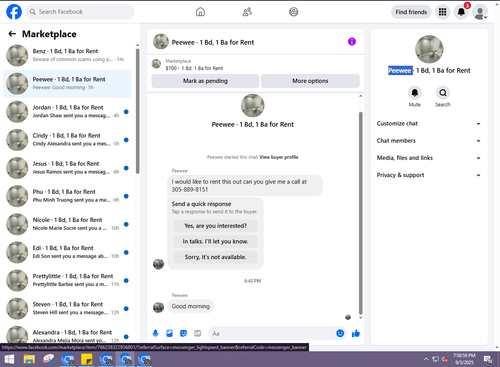The height and width of the screenshot is (367, 500).
Task: Open the Phu conversation
Action: (x=67, y=196)
